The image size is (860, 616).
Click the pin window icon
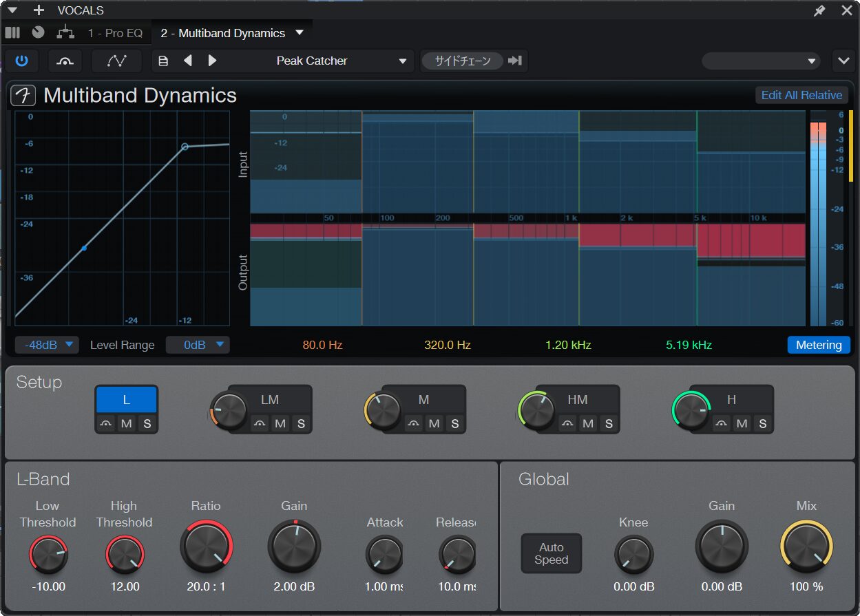(x=819, y=10)
